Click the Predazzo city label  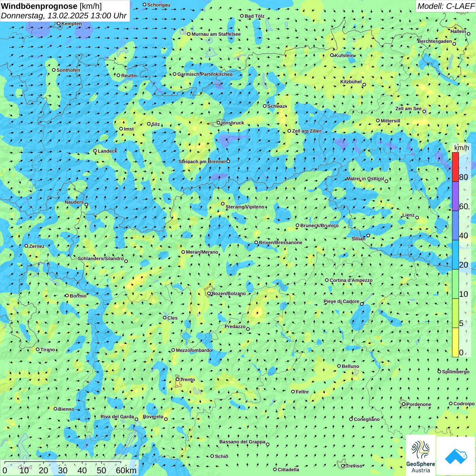235,326
